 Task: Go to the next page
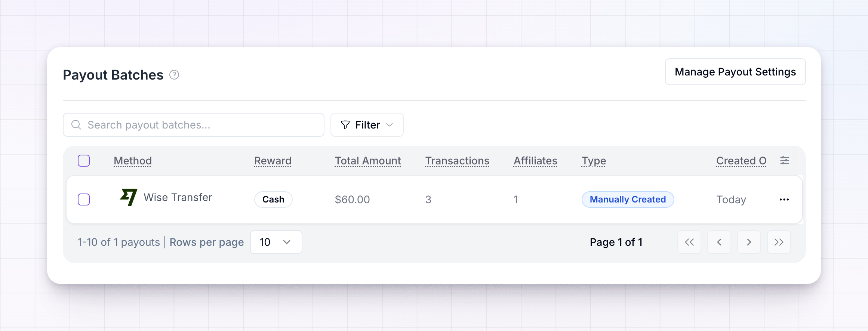tap(749, 242)
